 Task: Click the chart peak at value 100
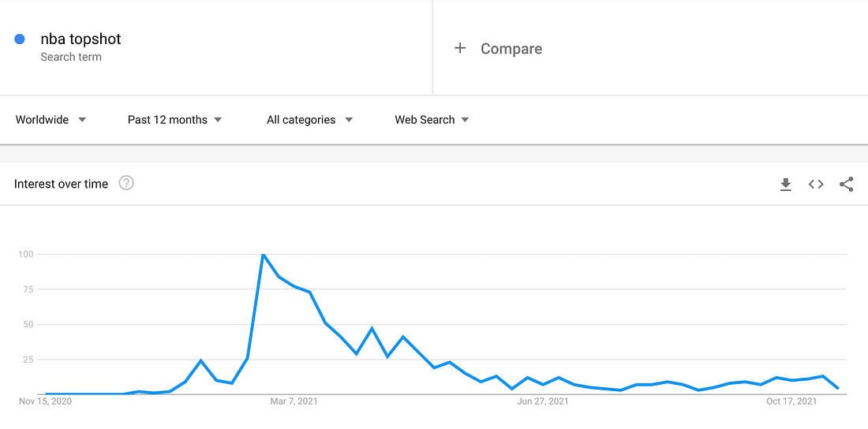point(263,254)
